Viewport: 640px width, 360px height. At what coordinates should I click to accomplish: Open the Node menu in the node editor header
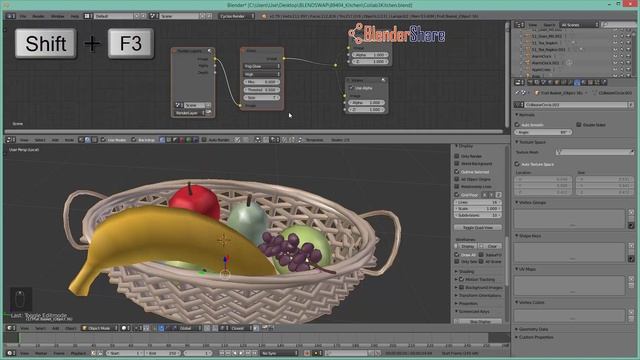(x=69, y=140)
